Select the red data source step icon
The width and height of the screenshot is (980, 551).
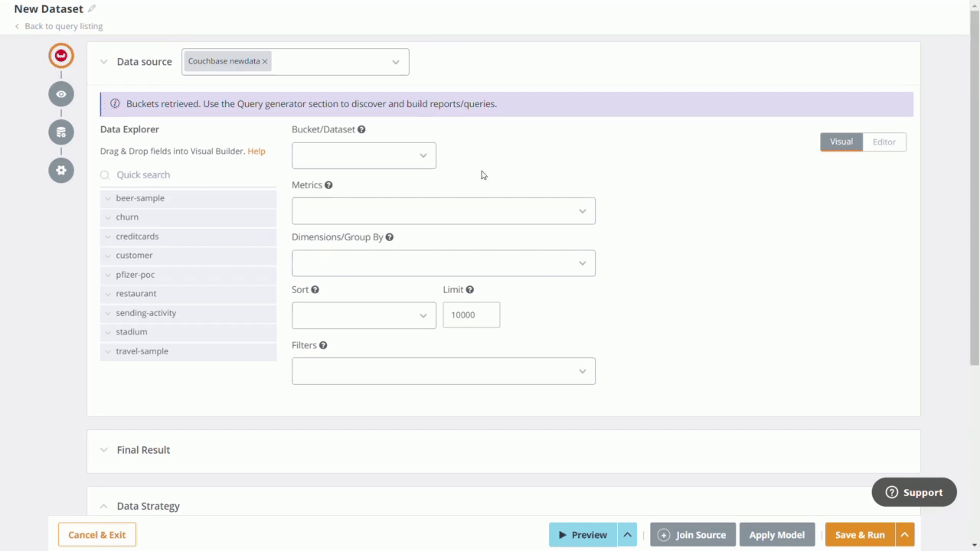point(60,55)
